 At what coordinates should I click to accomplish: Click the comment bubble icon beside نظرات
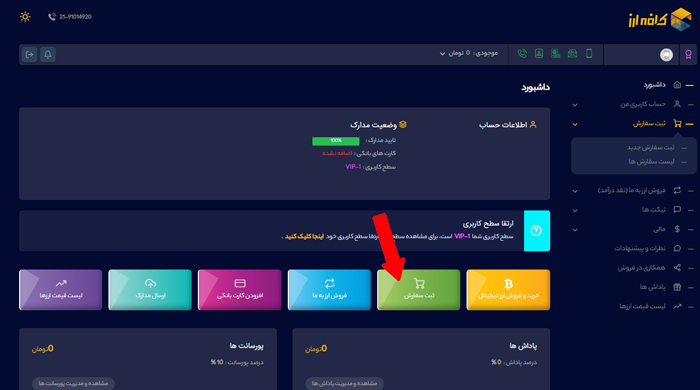pos(677,248)
